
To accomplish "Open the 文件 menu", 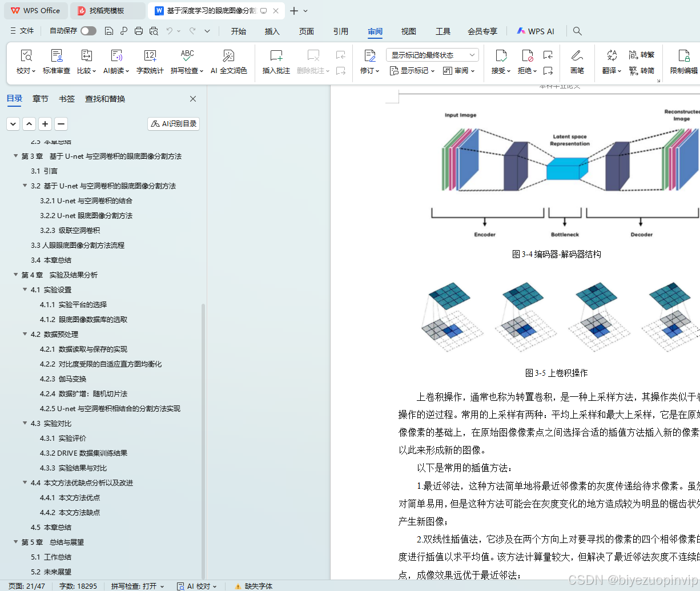I will tap(22, 31).
